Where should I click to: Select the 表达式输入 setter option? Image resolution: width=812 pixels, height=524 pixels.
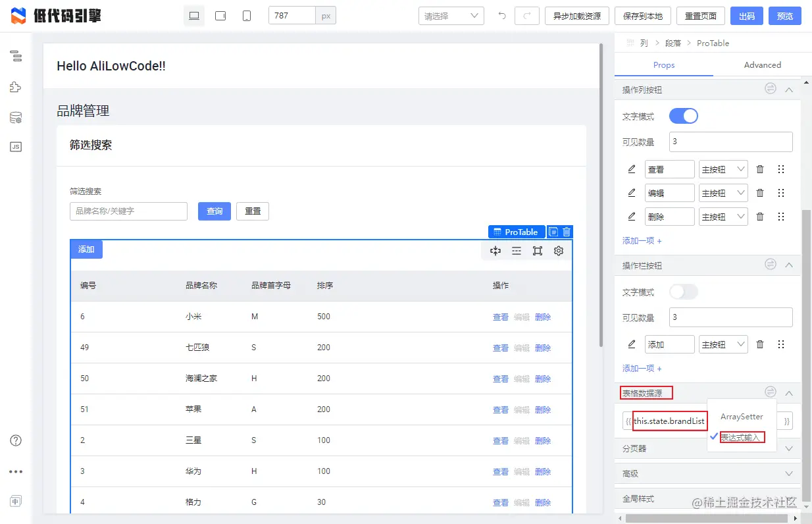click(x=742, y=437)
